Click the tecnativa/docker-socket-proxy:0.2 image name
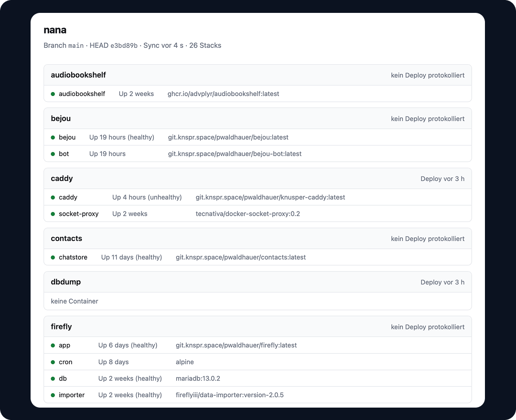This screenshot has height=420, width=516. pos(248,214)
